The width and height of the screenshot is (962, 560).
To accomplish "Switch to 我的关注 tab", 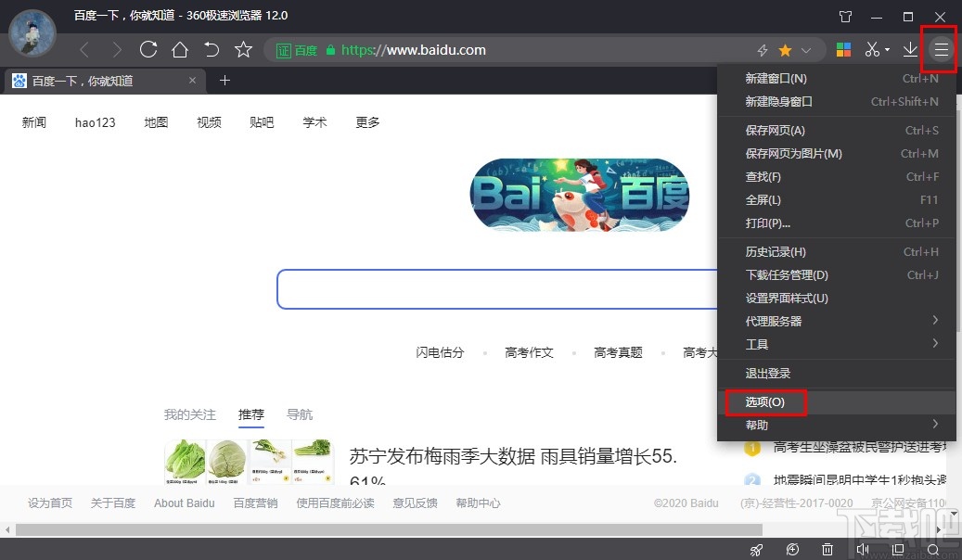I will 189,414.
